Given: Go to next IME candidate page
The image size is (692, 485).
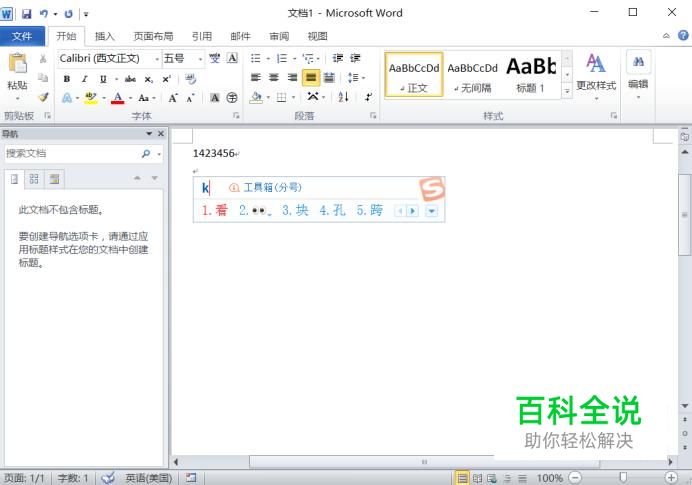Looking at the screenshot, I should pyautogui.click(x=413, y=211).
